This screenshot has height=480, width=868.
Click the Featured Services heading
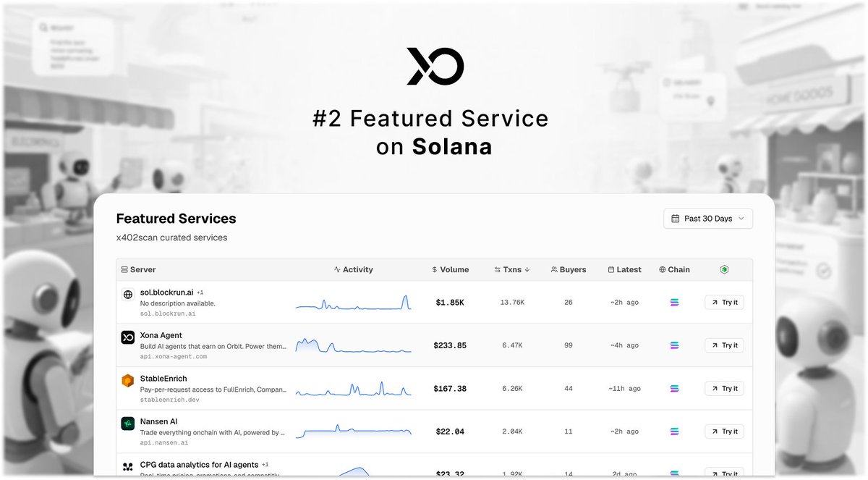point(176,219)
